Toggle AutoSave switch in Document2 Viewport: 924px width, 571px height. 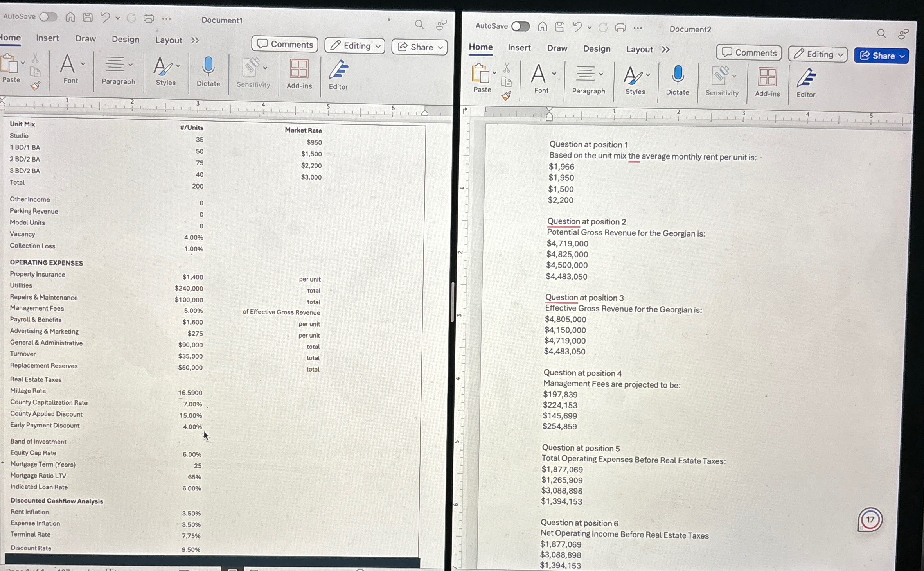tap(520, 26)
